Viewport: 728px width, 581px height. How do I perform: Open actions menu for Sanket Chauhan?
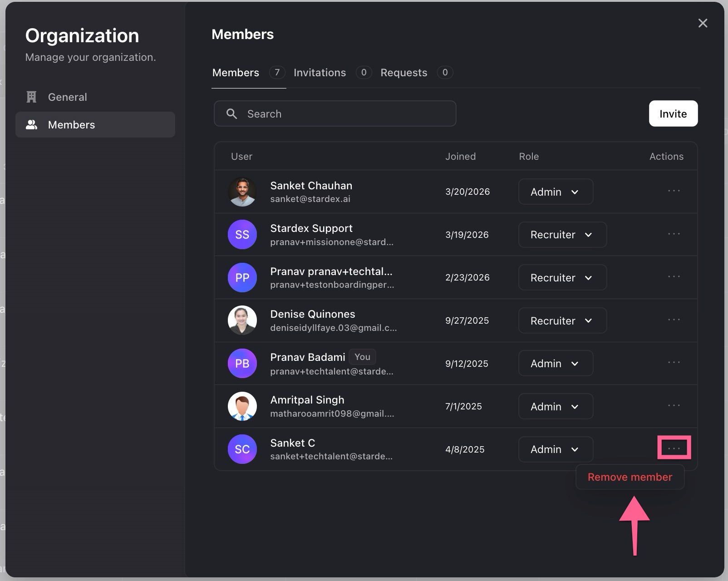(674, 191)
